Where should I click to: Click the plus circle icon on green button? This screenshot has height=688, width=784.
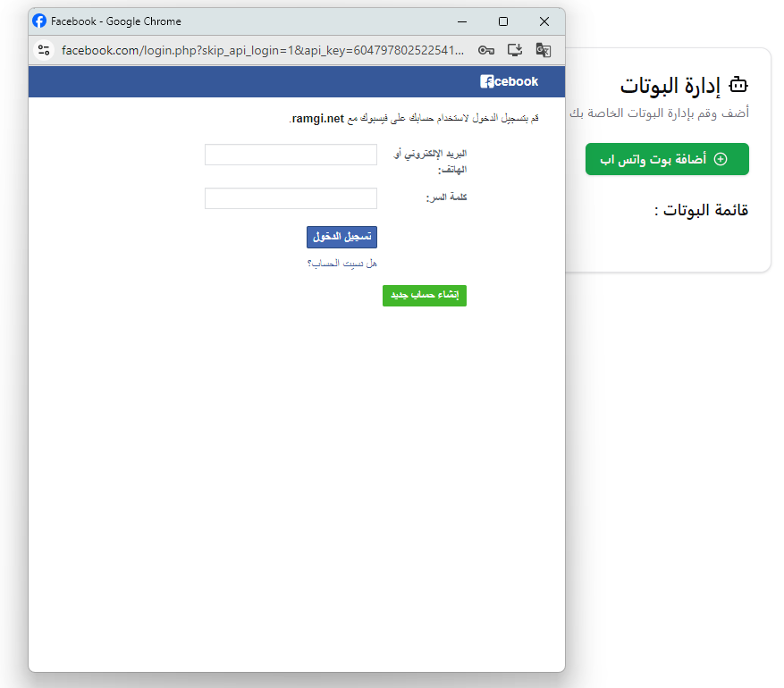pos(721,159)
